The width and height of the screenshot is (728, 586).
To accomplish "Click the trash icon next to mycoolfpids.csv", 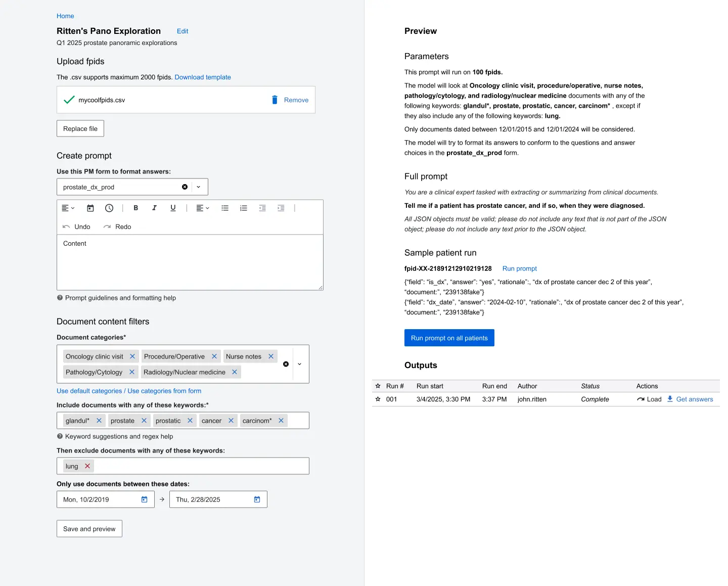I will click(275, 100).
